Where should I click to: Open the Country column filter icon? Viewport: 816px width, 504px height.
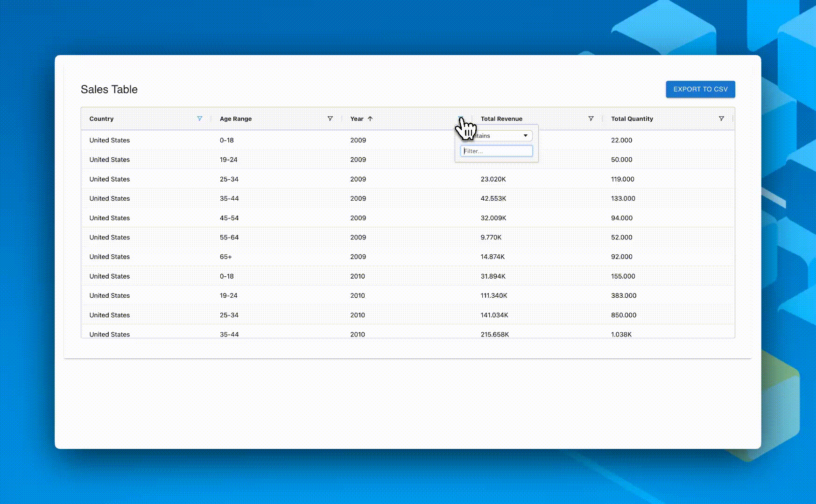point(199,119)
